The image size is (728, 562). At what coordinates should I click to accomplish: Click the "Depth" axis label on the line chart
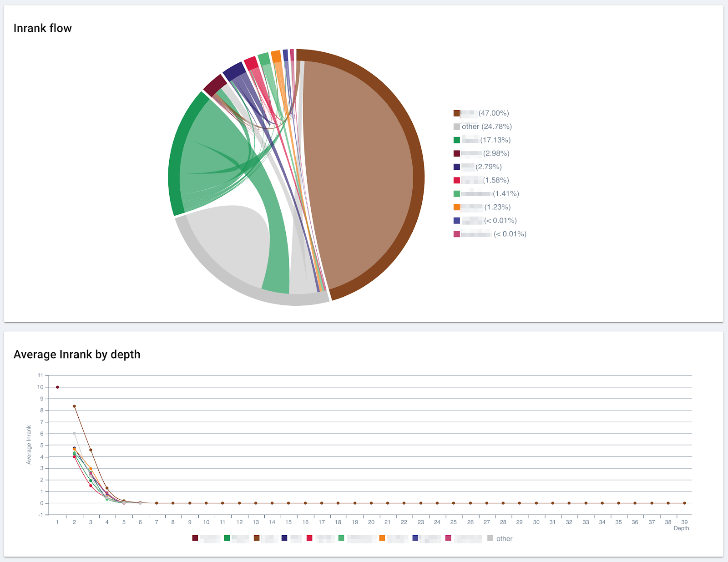(681, 528)
